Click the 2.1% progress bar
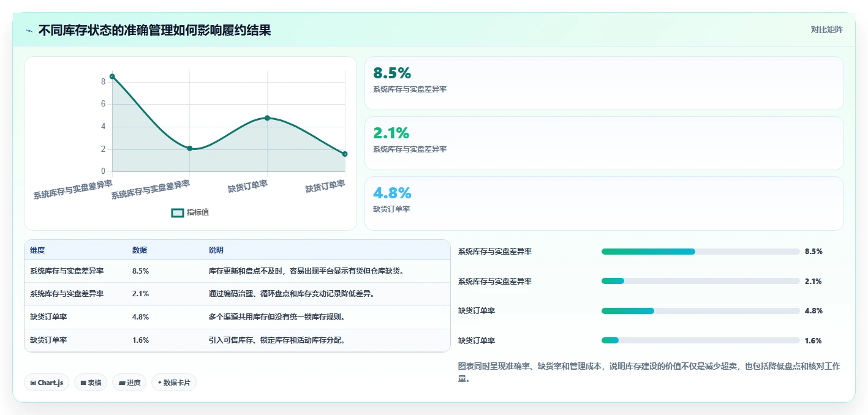Screen dimensions: 868x415 701,281
